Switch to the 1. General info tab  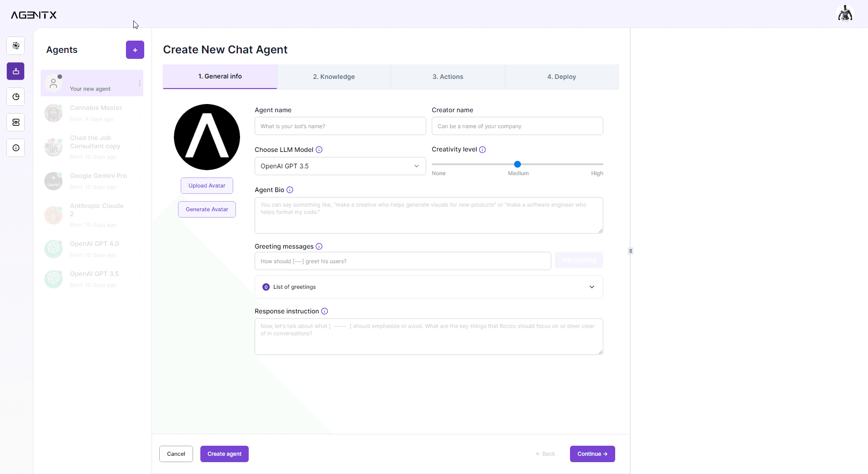220,77
